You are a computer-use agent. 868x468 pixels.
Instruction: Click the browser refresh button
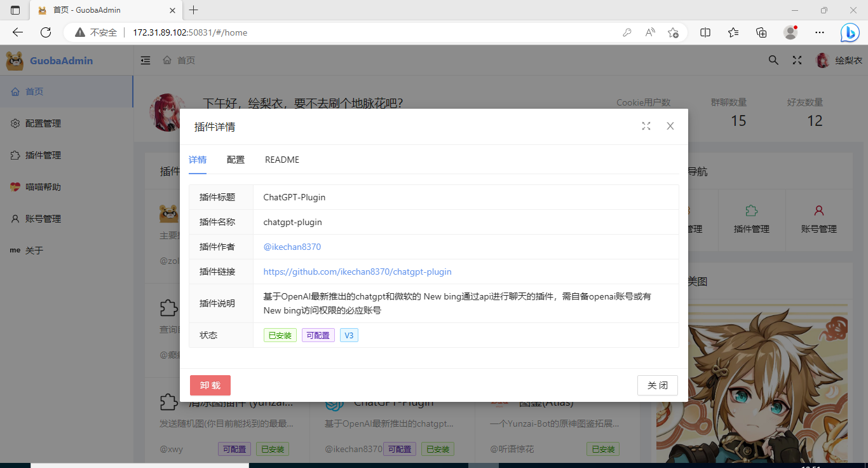[x=46, y=32]
